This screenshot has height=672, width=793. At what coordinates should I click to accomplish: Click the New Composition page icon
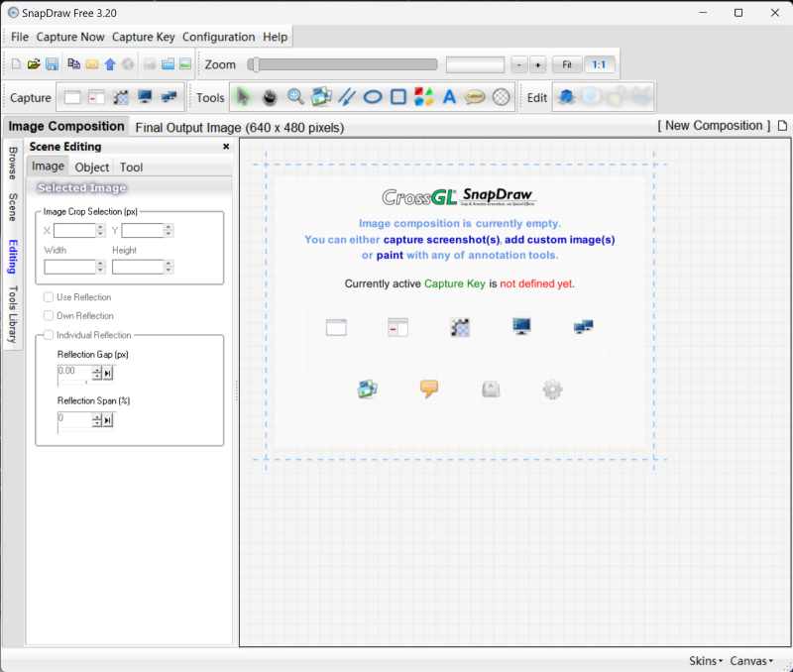pyautogui.click(x=782, y=126)
